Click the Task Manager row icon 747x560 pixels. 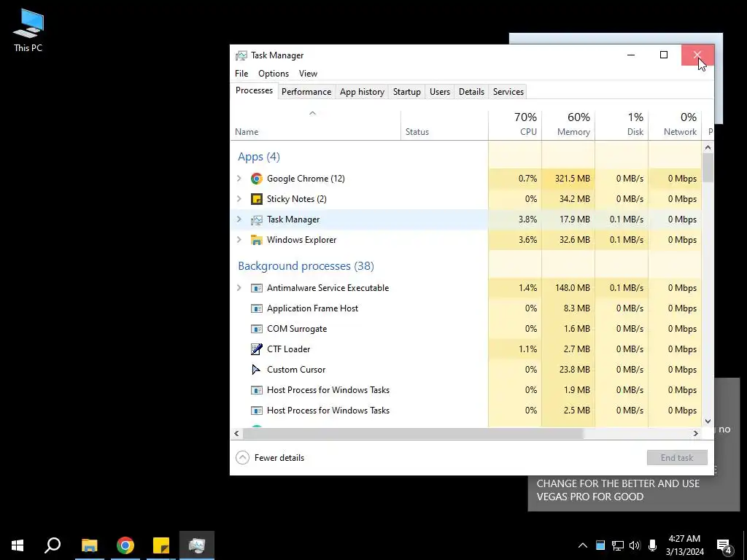(256, 219)
